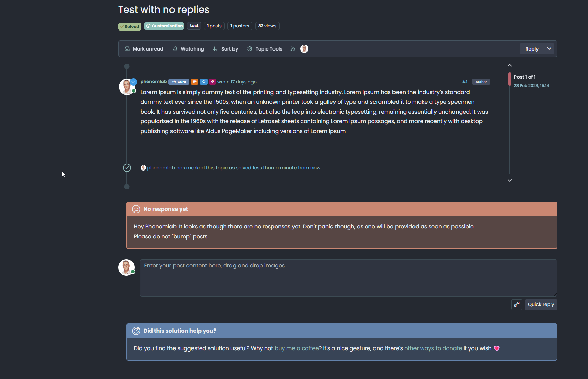Click the solved checkmark on the avatar
The height and width of the screenshot is (379, 588).
pos(134,82)
